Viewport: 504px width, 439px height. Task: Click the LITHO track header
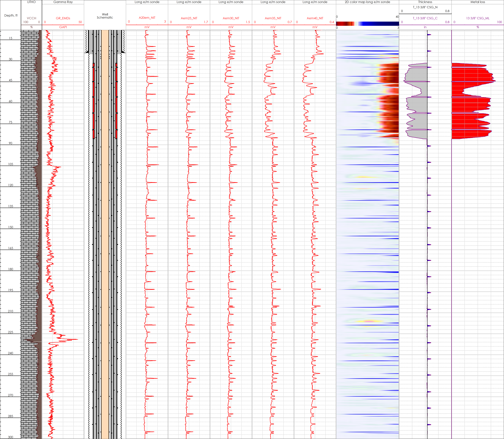click(31, 2)
